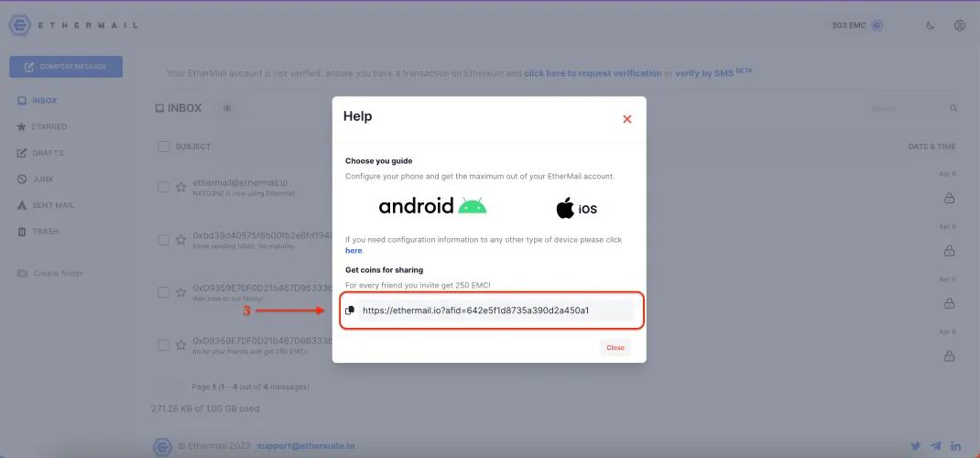Open the Telegram icon in footer
The height and width of the screenshot is (458, 980).
point(936,446)
